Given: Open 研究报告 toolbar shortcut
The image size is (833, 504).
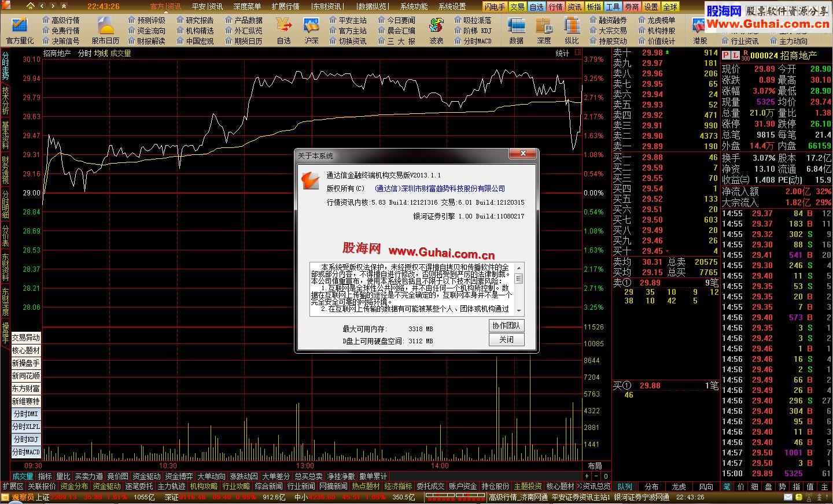Looking at the screenshot, I should tap(195, 20).
